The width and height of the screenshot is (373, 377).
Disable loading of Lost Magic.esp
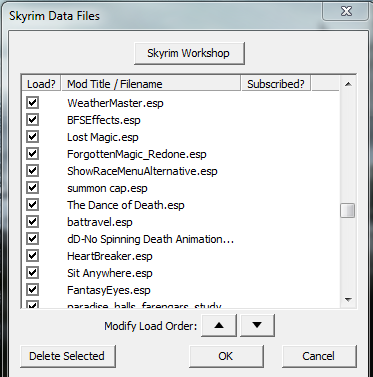(33, 137)
